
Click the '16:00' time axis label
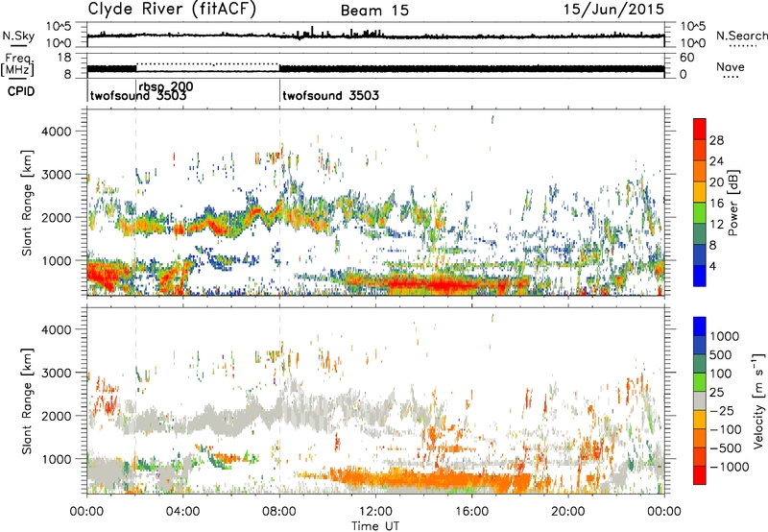471,512
